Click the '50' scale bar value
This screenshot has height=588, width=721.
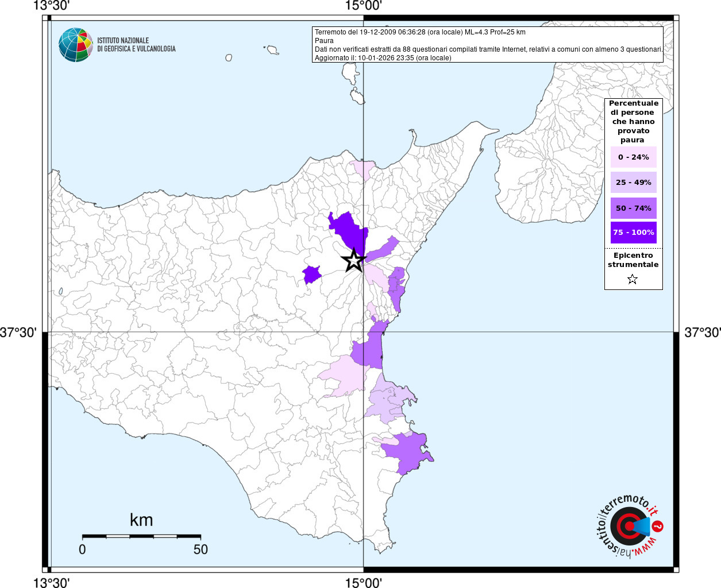(x=201, y=550)
